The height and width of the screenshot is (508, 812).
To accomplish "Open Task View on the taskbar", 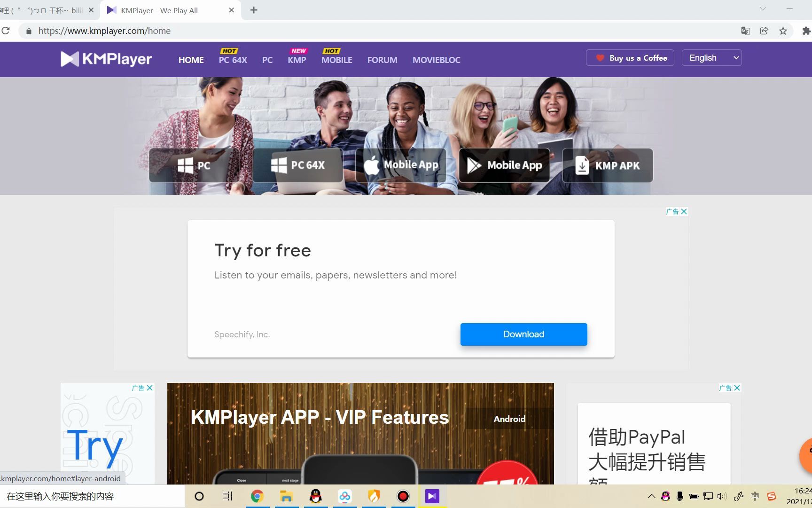I will pos(227,496).
